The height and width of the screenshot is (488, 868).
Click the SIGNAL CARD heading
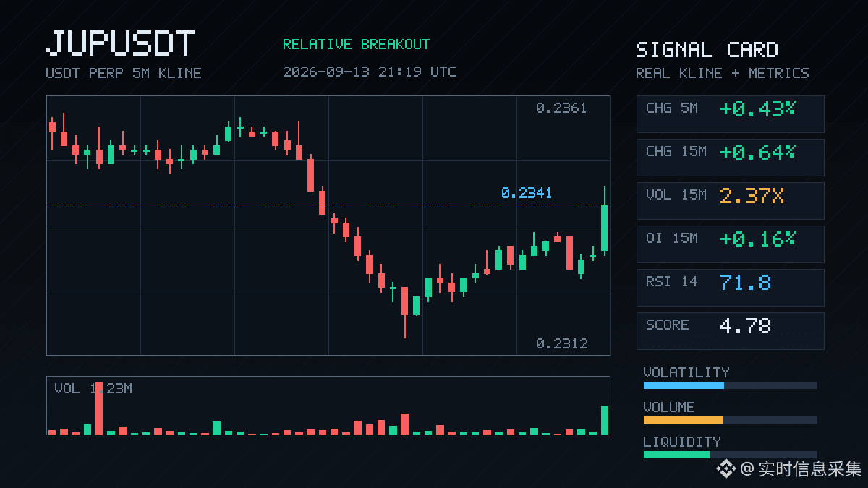pyautogui.click(x=707, y=50)
